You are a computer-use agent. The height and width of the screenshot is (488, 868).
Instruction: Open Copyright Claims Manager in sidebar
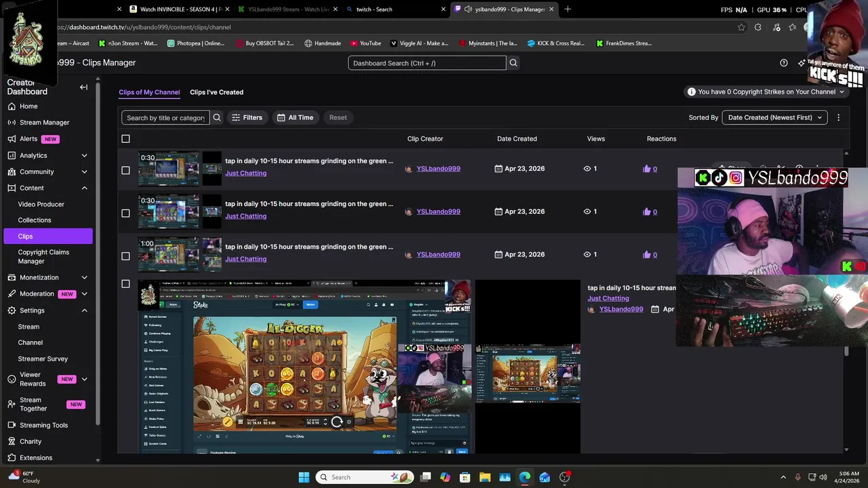click(x=43, y=256)
